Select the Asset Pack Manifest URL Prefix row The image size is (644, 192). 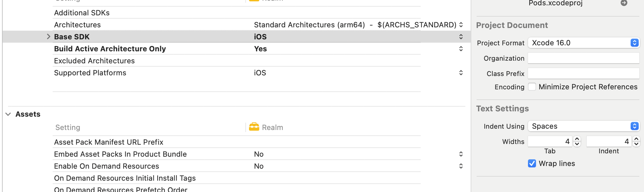tap(237, 142)
